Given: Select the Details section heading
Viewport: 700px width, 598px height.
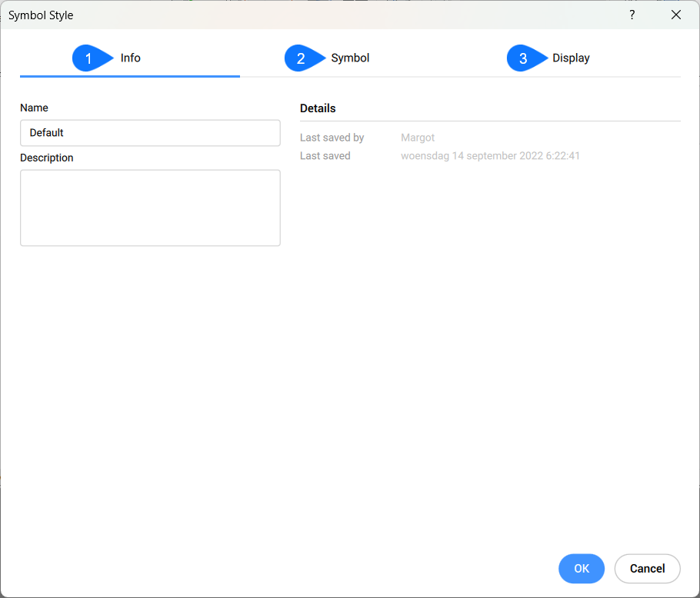Looking at the screenshot, I should [318, 108].
